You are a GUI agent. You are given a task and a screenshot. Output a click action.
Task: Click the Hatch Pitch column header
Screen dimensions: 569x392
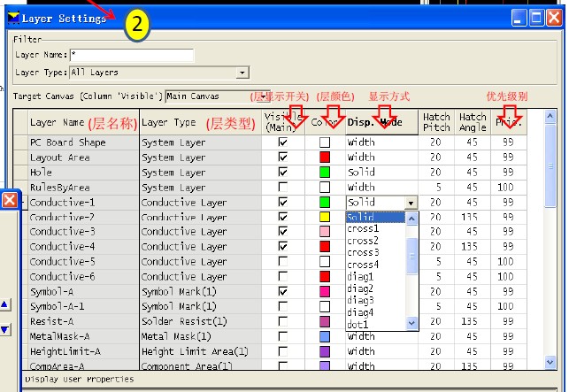pyautogui.click(x=436, y=122)
